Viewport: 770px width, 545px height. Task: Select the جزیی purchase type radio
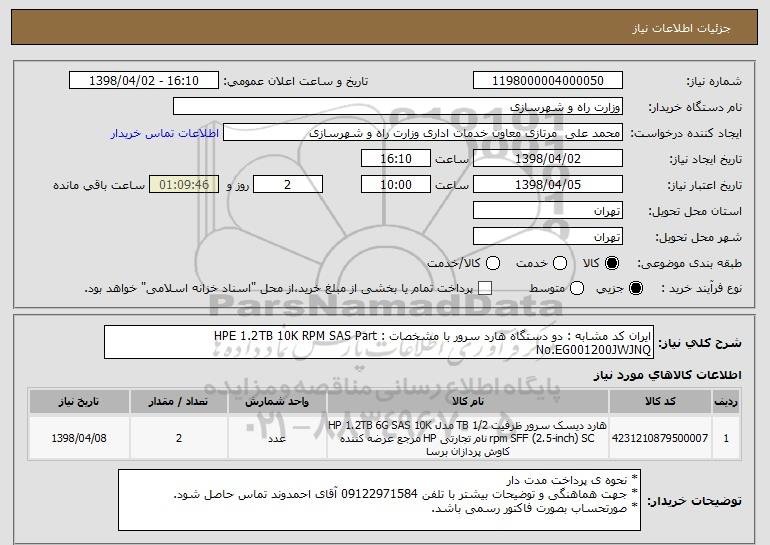[x=635, y=288]
